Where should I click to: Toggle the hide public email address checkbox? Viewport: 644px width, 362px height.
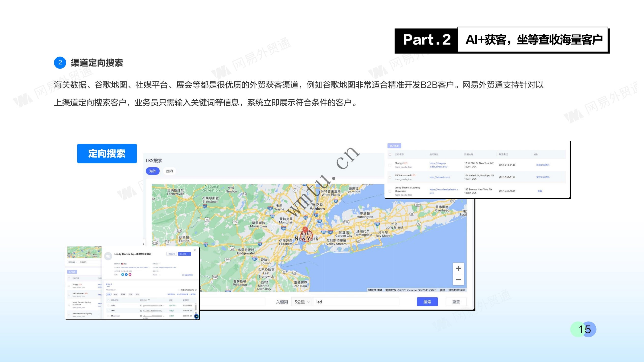tap(179, 290)
